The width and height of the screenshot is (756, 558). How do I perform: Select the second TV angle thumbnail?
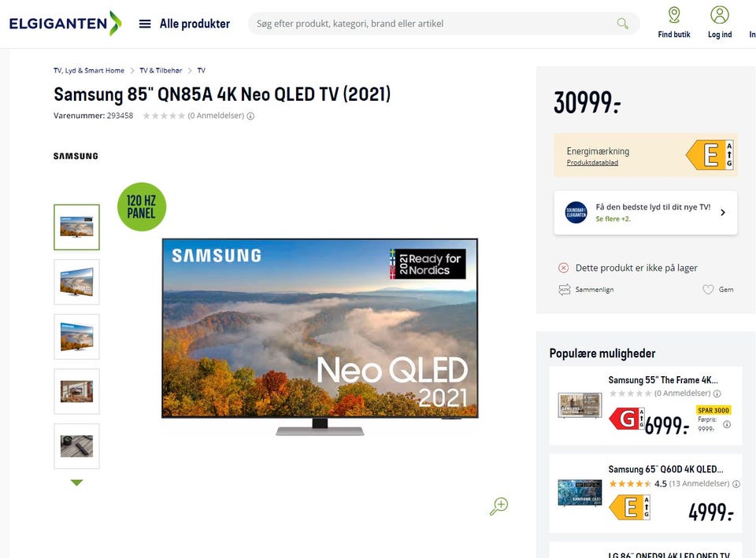click(x=76, y=282)
